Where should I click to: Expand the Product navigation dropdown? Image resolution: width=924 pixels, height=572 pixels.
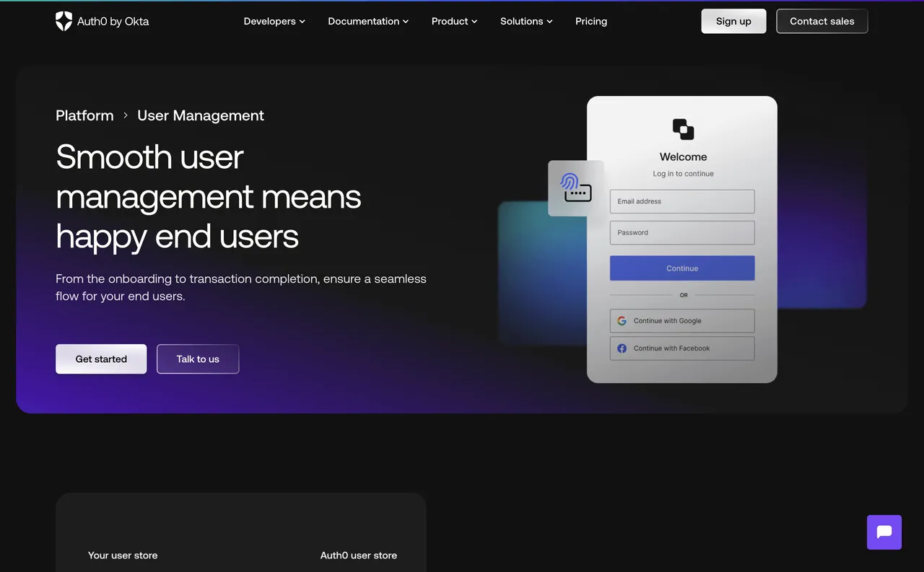pos(454,21)
